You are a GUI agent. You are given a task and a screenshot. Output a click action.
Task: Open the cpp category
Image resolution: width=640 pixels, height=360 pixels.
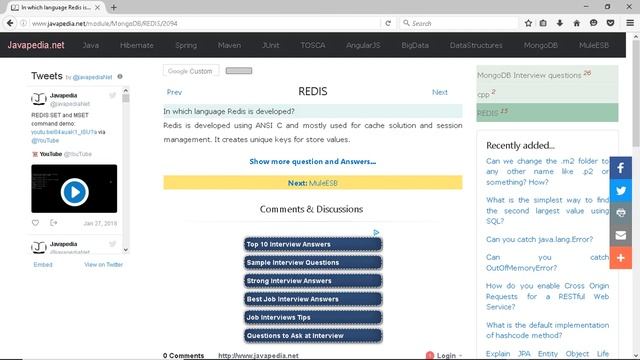tap(547, 93)
